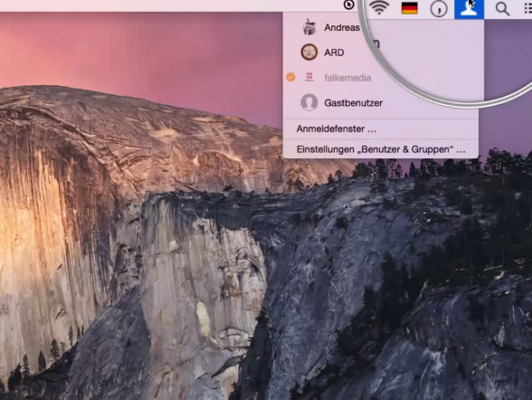Log in as Gastbenutzer
Screen dimensions: 532x400
point(353,103)
